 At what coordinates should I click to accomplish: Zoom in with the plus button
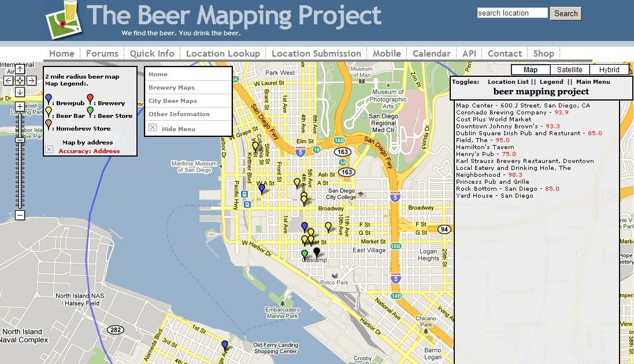pyautogui.click(x=20, y=107)
